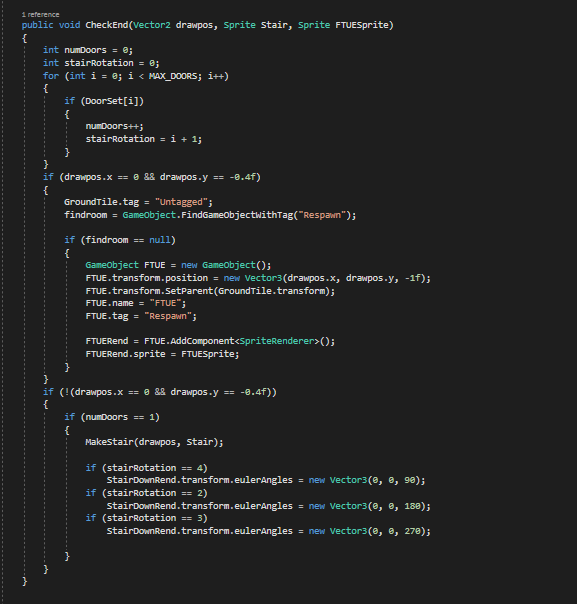The height and width of the screenshot is (604, 577).
Task: Click the CheckEnd method name
Action: (x=107, y=25)
